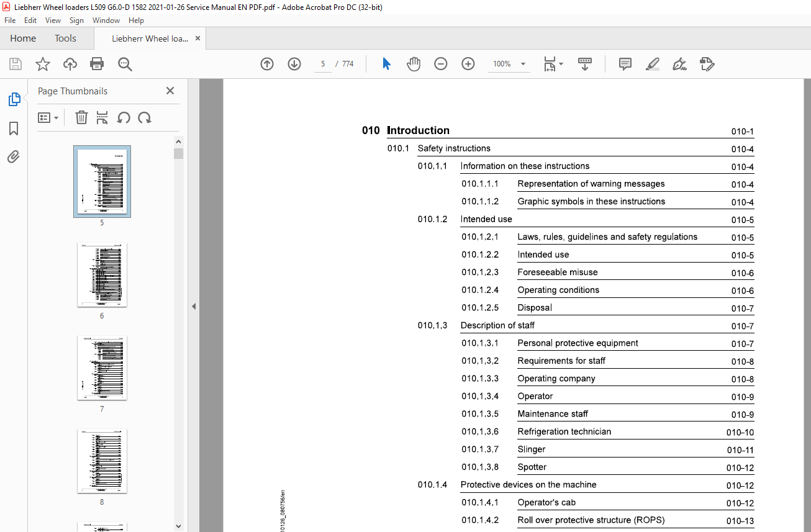Screen dimensions: 811x532
Task: Click the Operator's cab entry
Action: [547, 502]
